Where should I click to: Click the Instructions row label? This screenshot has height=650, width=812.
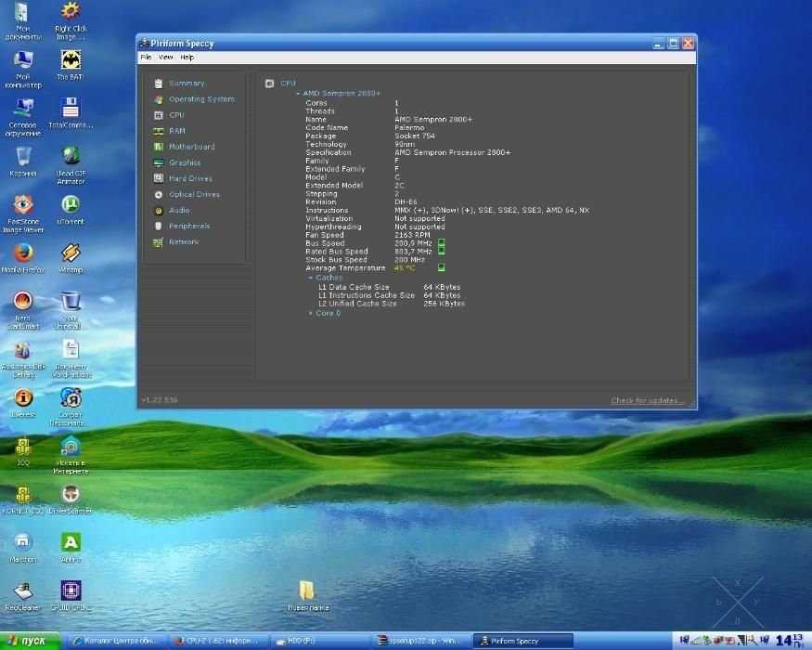[x=327, y=211]
